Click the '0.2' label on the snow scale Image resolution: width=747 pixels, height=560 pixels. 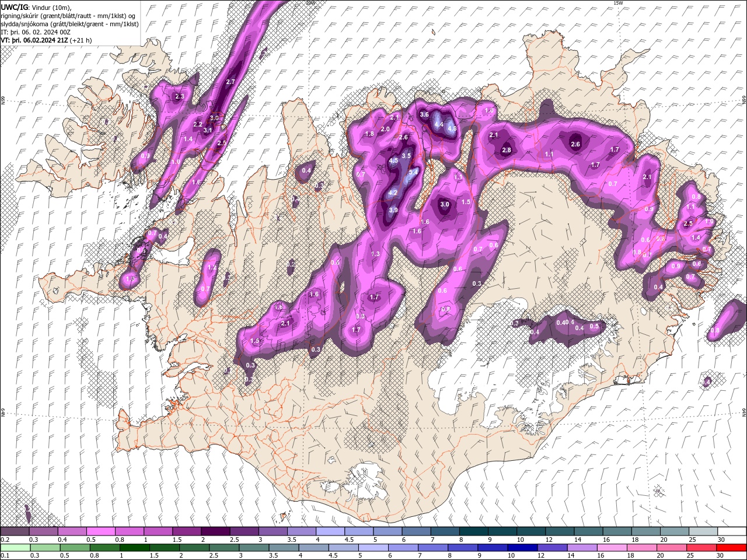pyautogui.click(x=5, y=540)
